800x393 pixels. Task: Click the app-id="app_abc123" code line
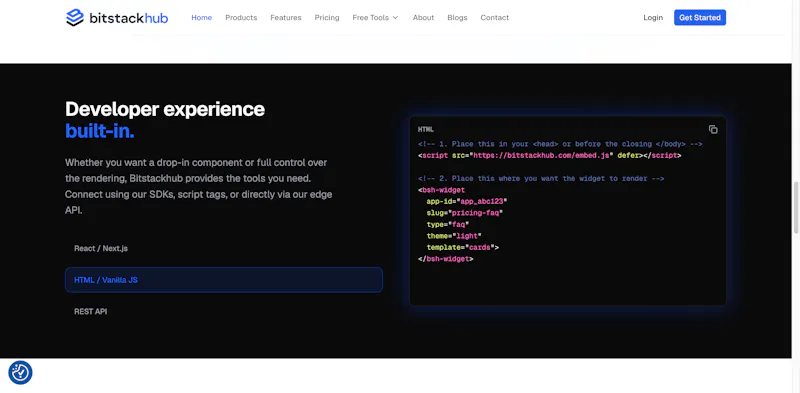467,201
